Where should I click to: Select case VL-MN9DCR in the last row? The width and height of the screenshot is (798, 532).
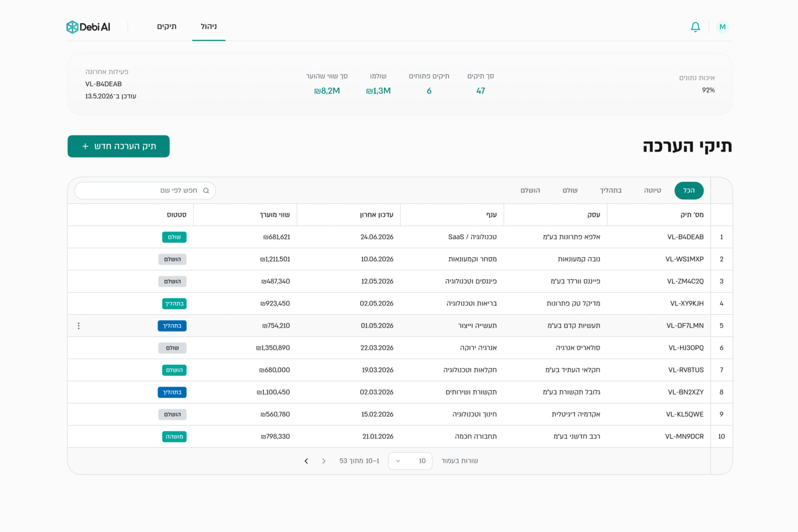[684, 437]
